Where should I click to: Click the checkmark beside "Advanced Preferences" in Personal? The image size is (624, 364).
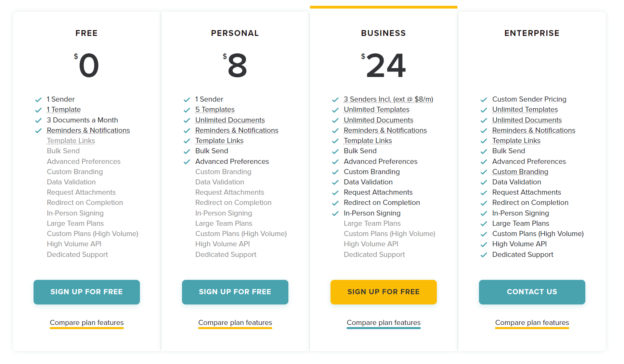click(x=187, y=162)
